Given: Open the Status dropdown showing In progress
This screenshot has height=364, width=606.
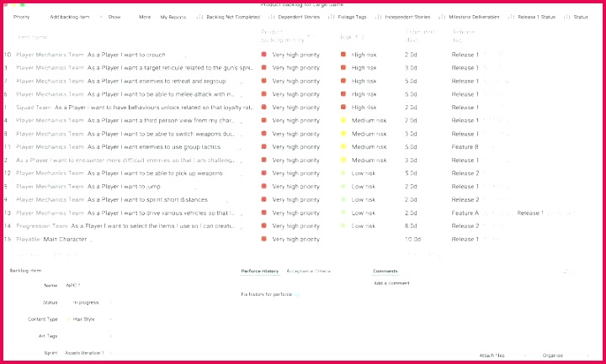Looking at the screenshot, I should [89, 302].
